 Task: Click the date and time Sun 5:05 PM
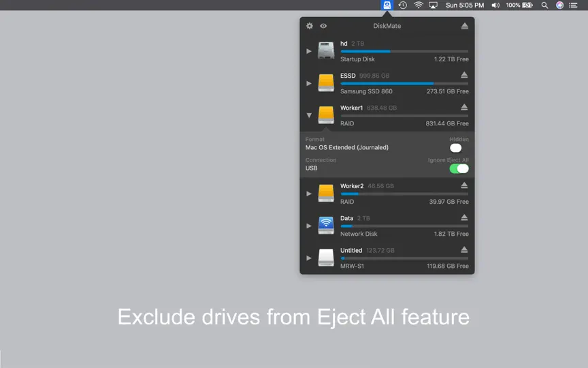tap(465, 5)
